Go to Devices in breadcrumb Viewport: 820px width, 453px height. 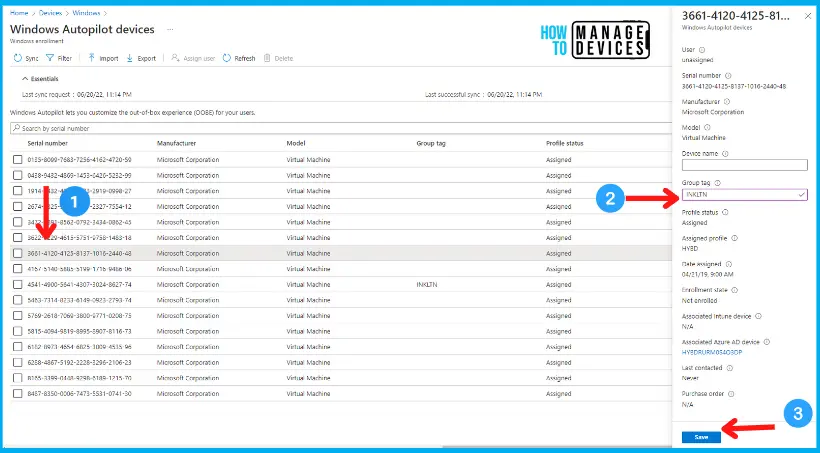click(50, 13)
